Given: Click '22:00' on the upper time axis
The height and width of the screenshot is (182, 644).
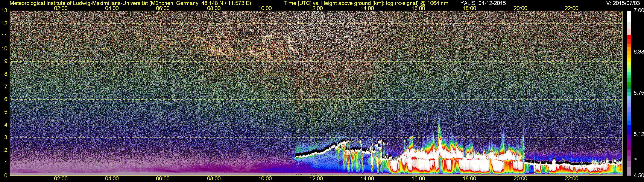Looking at the screenshot, I should 571,8.
